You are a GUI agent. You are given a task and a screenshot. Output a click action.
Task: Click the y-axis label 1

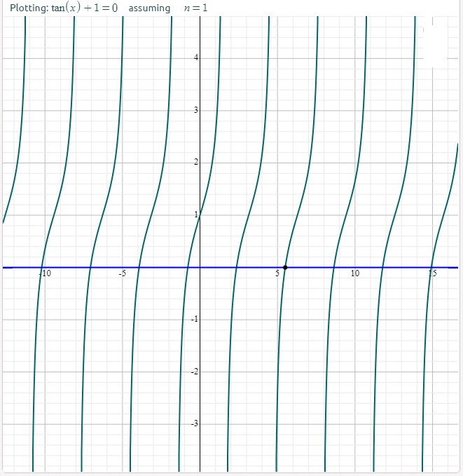tap(196, 215)
